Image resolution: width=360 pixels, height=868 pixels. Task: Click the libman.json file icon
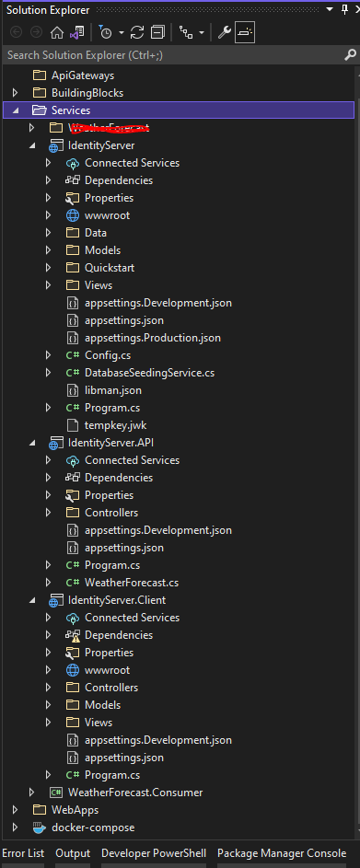click(x=73, y=390)
